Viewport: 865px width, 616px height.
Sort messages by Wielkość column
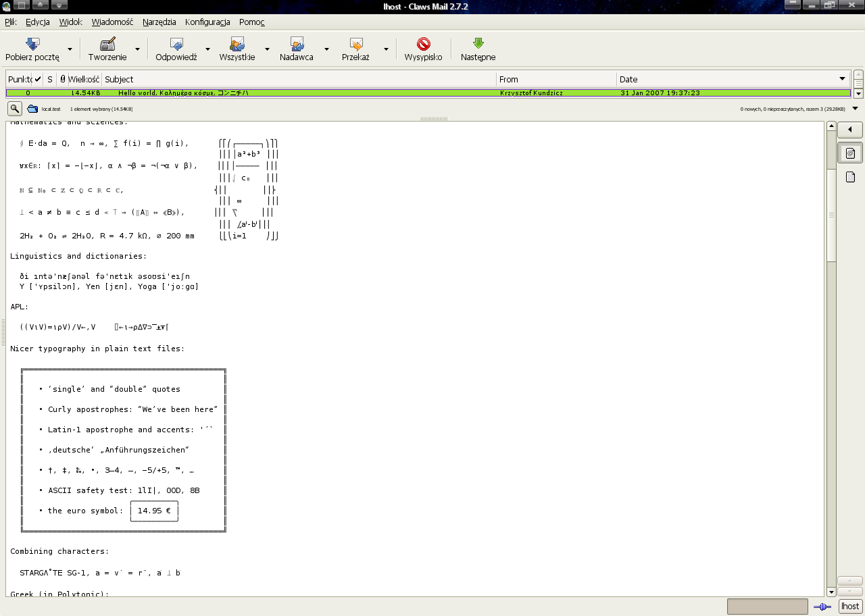coord(84,79)
